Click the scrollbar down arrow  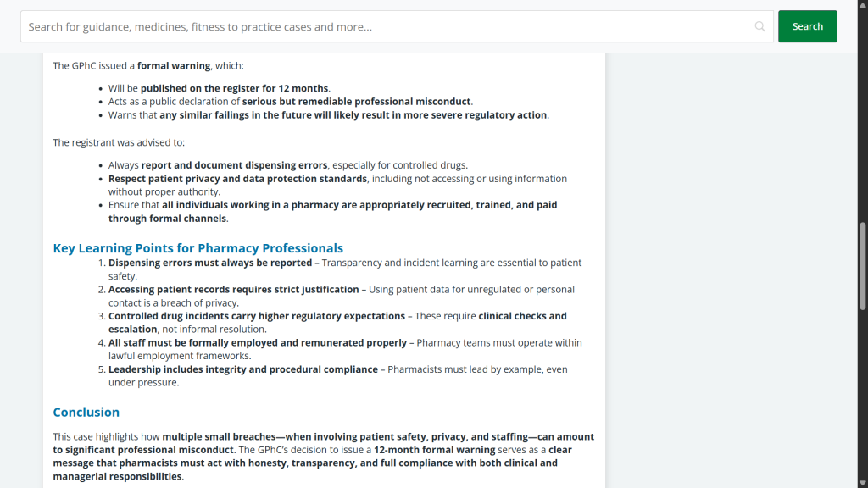coord(863,483)
